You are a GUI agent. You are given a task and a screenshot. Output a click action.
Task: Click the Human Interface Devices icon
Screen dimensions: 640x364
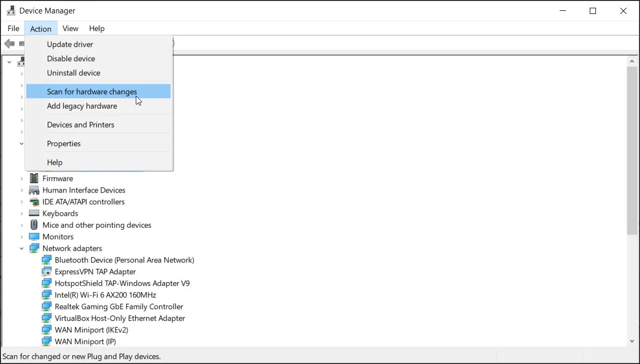34,190
